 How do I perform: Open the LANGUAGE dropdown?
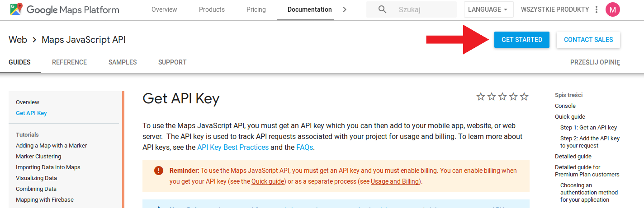point(489,9)
